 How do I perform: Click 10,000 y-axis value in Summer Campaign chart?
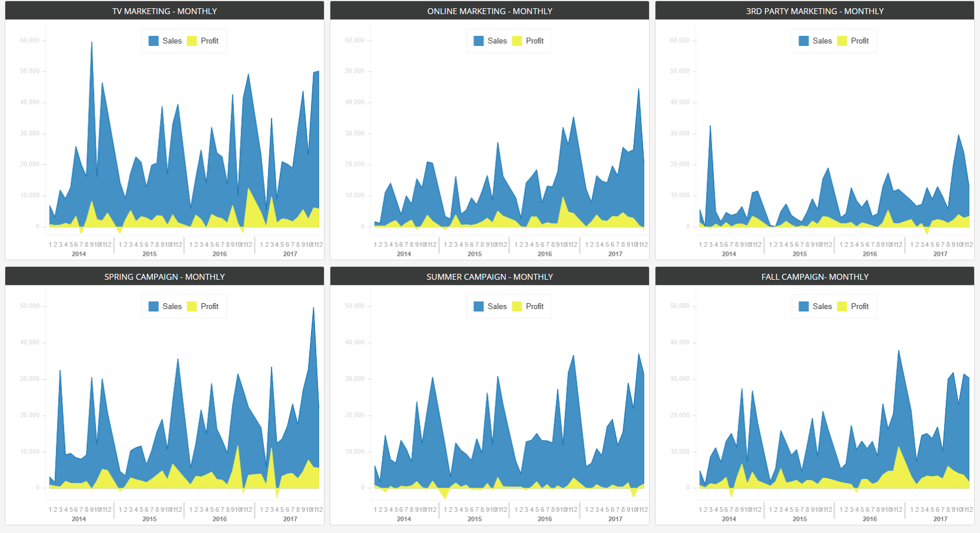354,452
